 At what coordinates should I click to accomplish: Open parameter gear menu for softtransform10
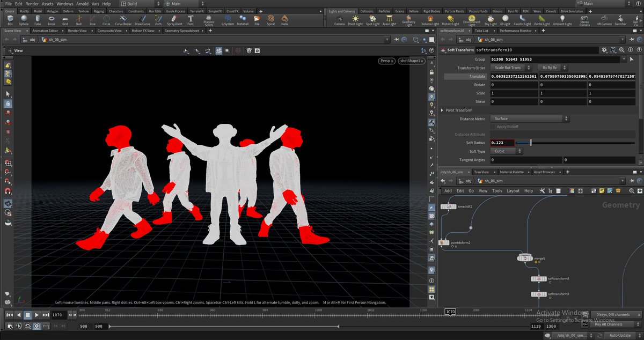pos(604,50)
